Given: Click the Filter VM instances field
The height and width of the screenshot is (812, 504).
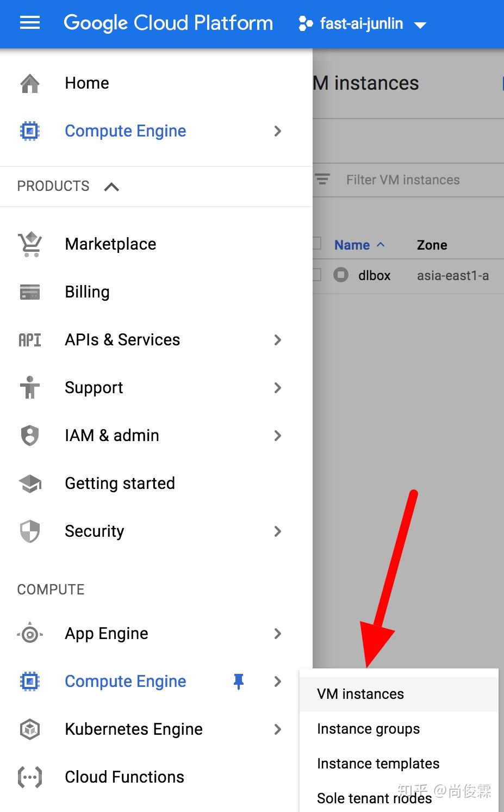Looking at the screenshot, I should click(x=403, y=180).
